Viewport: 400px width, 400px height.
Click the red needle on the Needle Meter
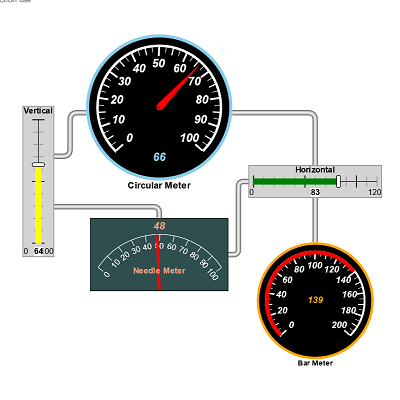(159, 262)
